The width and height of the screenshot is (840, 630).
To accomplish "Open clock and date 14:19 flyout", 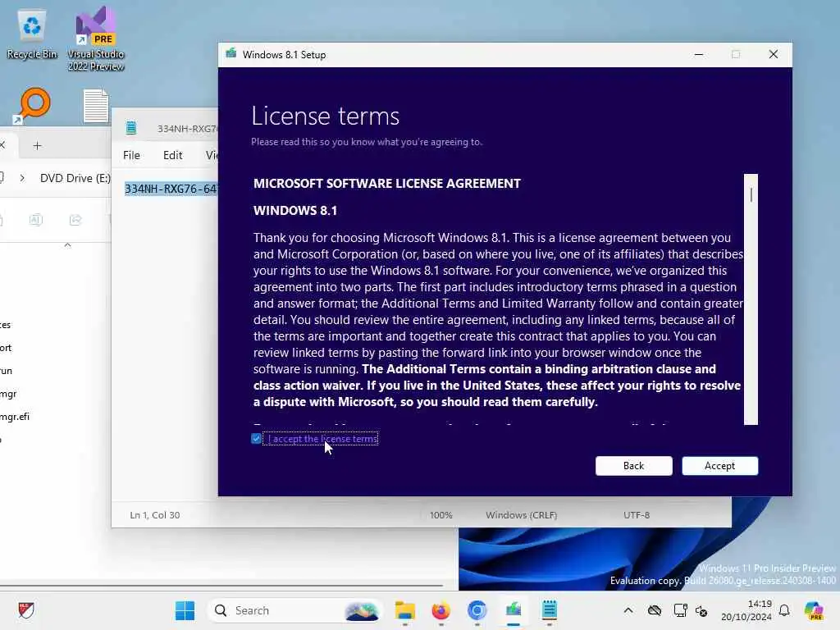I will click(746, 610).
